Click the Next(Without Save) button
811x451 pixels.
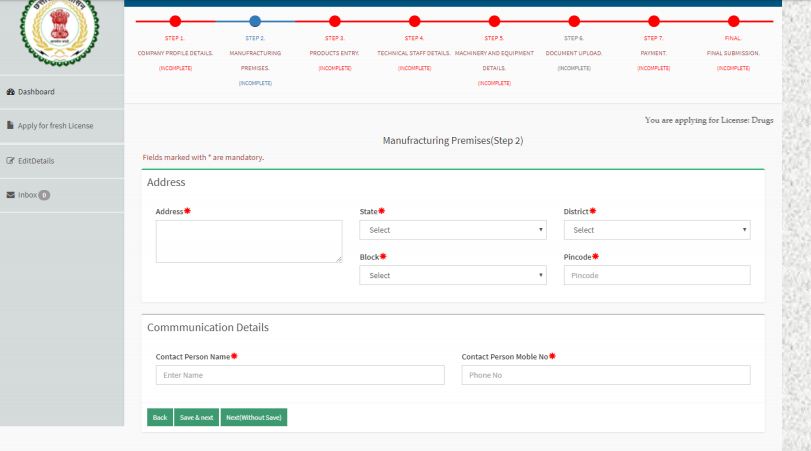click(x=254, y=417)
